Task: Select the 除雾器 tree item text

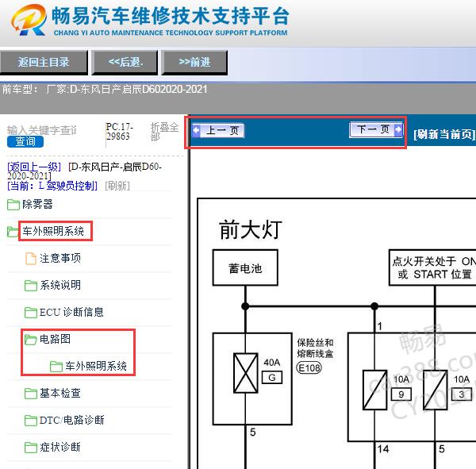Action: 37,204
